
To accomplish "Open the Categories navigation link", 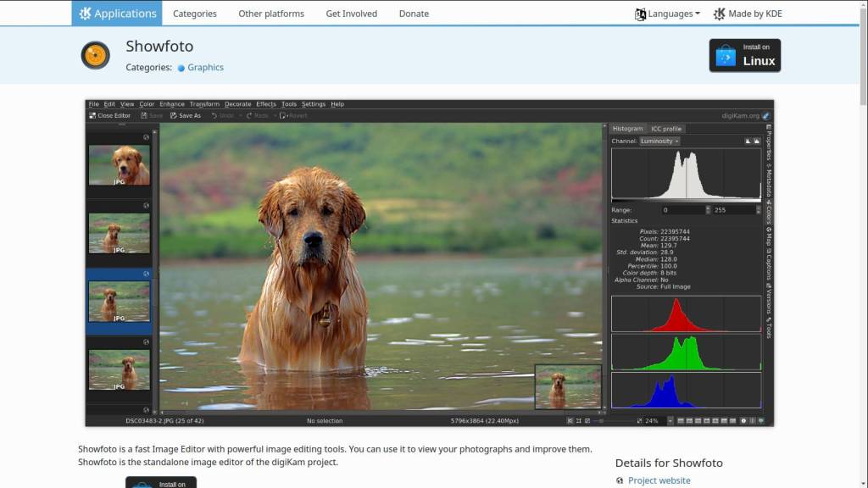I will [194, 14].
